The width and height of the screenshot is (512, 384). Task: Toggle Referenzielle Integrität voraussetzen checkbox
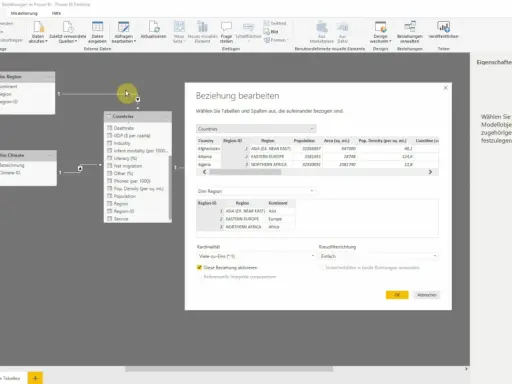tap(200, 277)
